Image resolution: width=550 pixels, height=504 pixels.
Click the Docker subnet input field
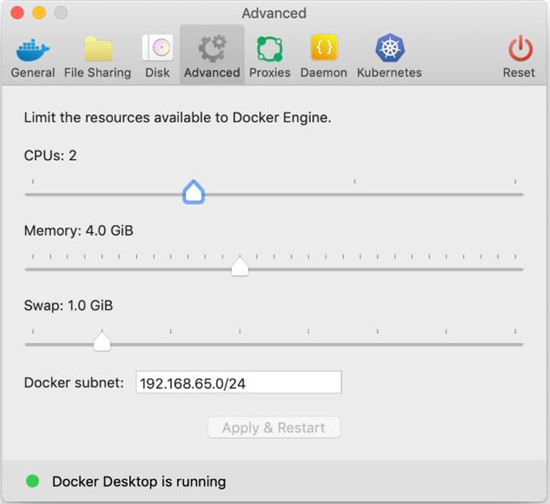tap(239, 382)
